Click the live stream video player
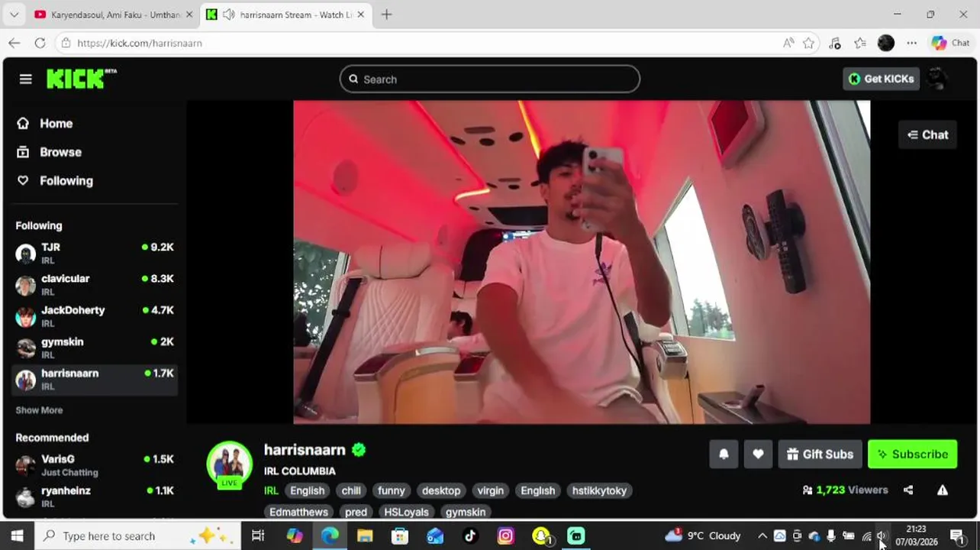 [582, 262]
